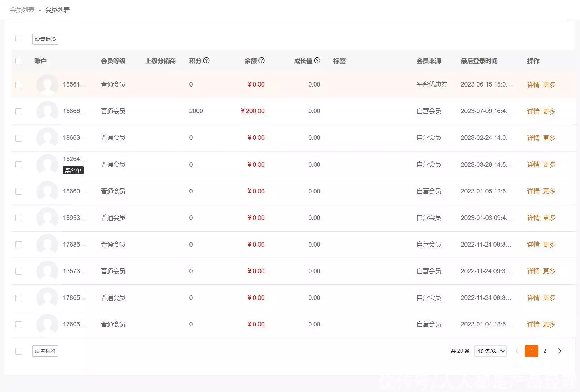Open the 10 条/页 page size dropdown

point(490,351)
